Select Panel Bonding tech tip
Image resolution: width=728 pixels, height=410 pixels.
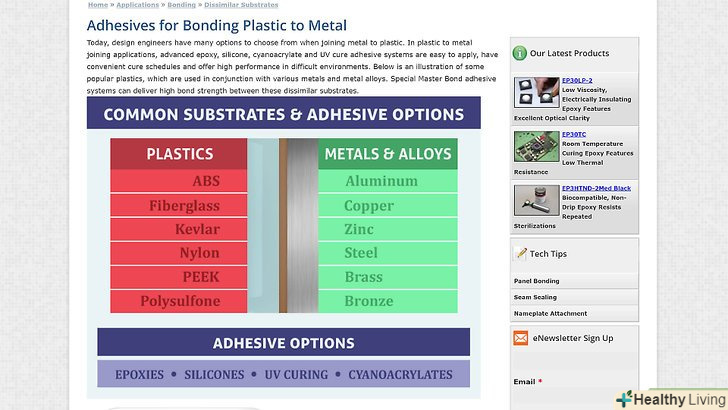point(537,281)
